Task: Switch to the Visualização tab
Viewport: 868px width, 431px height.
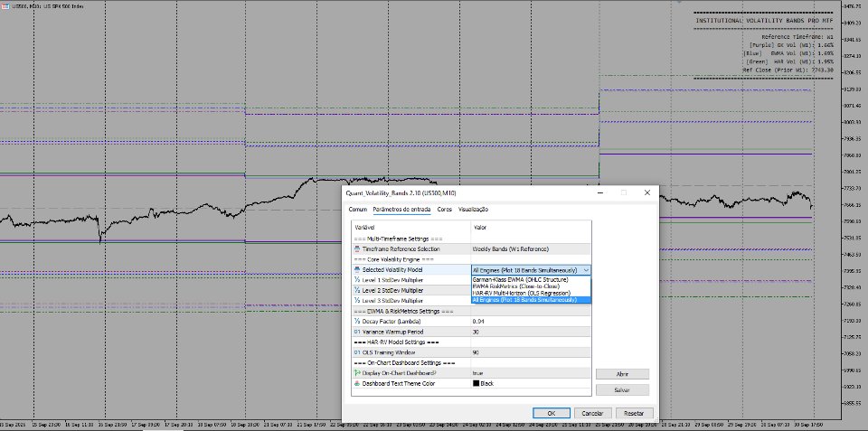Action: 473,209
